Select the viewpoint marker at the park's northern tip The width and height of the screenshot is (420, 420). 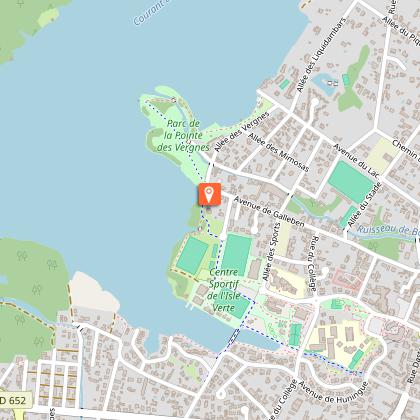[174, 99]
